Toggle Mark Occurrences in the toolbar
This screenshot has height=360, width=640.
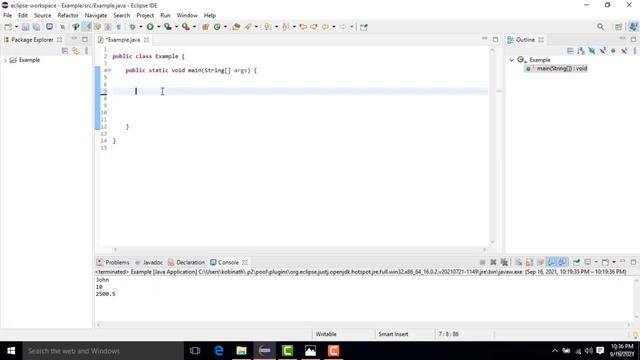pyautogui.click(x=87, y=27)
